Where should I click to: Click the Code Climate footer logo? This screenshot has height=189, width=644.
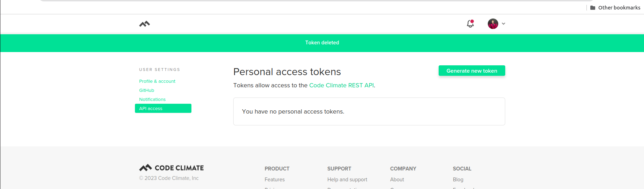(x=172, y=168)
